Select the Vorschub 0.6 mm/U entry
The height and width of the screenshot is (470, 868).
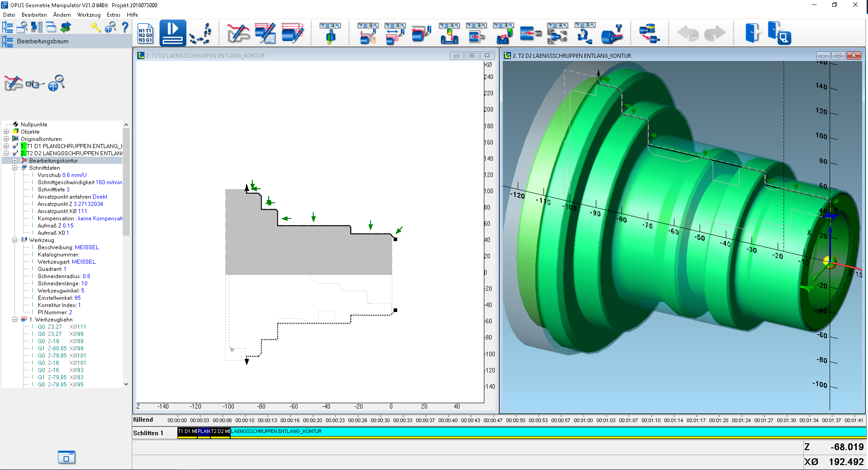(x=62, y=175)
